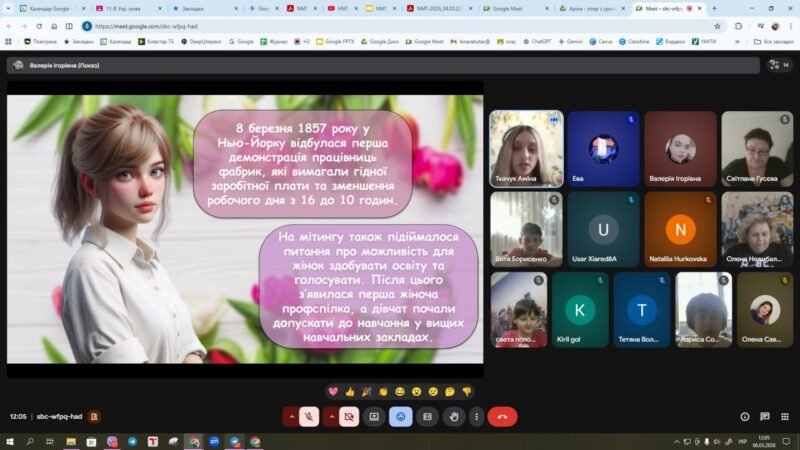Hide the emoji reactions bar
800x450 pixels.
click(401, 416)
